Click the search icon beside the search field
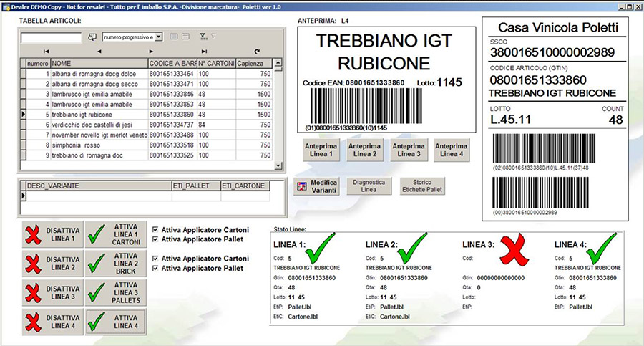Screen dimensions: 644x346 tap(92, 37)
